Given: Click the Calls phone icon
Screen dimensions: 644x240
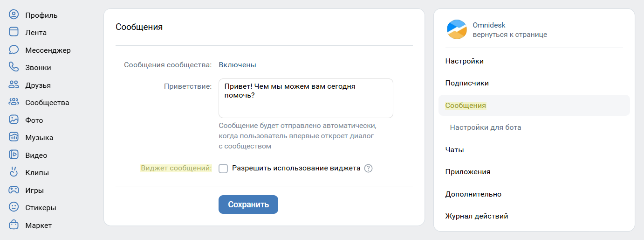Looking at the screenshot, I should [x=14, y=67].
